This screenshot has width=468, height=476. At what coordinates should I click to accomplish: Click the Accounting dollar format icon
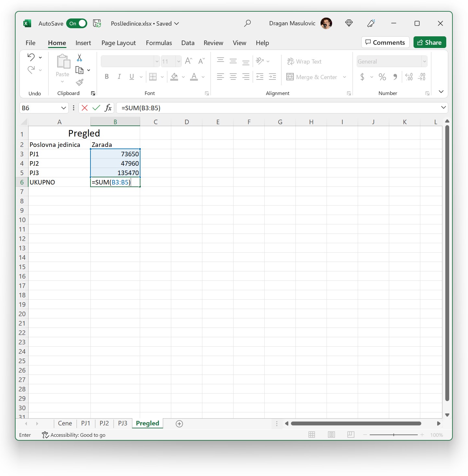(x=362, y=77)
